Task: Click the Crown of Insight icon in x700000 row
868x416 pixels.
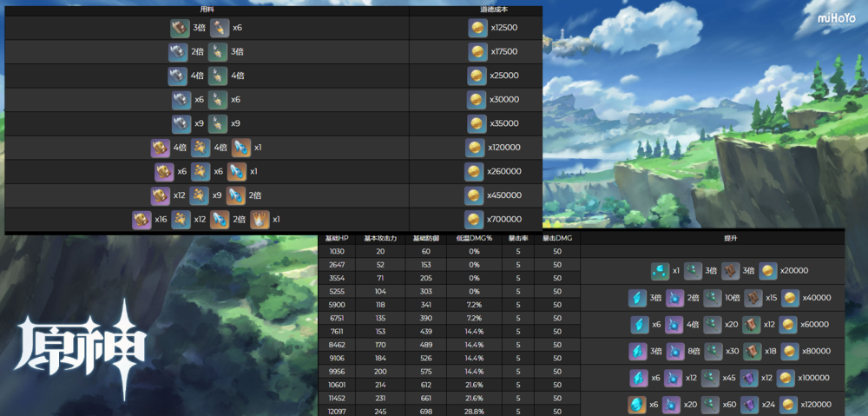Action: tap(260, 220)
